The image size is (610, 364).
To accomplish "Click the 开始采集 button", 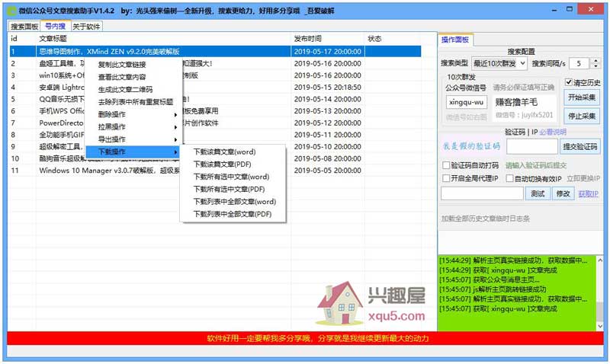I will [582, 97].
